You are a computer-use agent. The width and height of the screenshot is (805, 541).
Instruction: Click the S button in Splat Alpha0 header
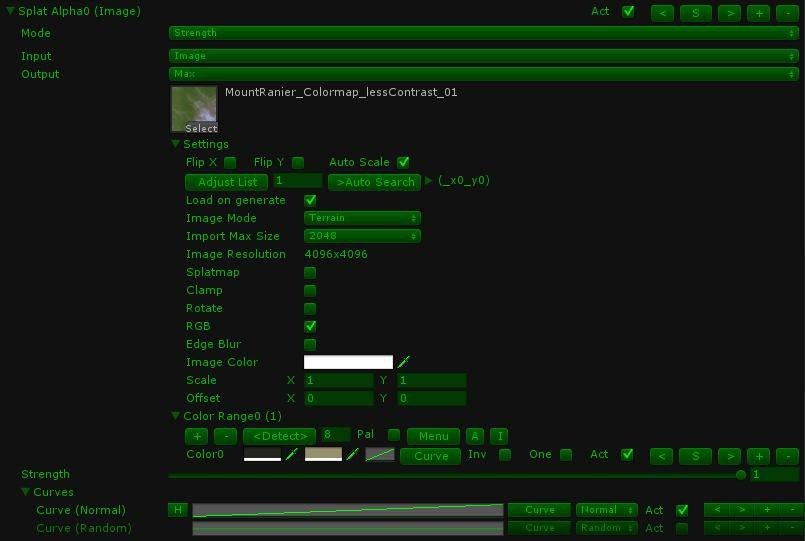[695, 13]
